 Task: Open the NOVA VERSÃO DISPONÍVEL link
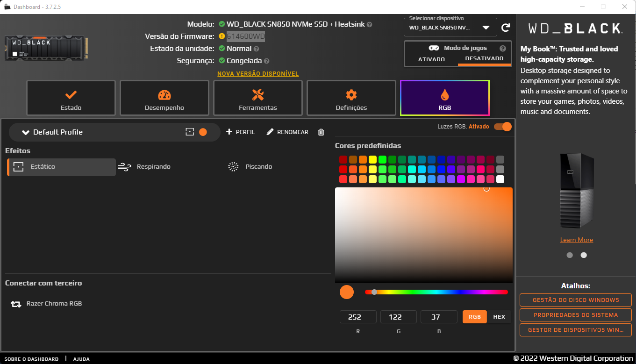pyautogui.click(x=257, y=73)
